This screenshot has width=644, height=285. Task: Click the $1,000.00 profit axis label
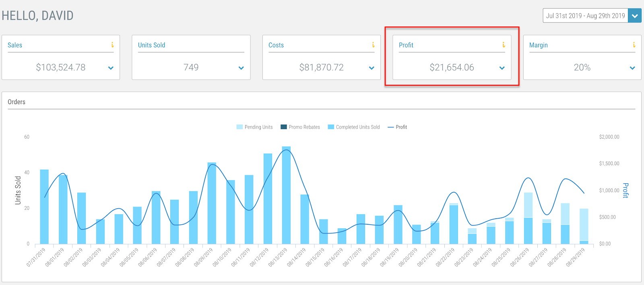pyautogui.click(x=609, y=191)
